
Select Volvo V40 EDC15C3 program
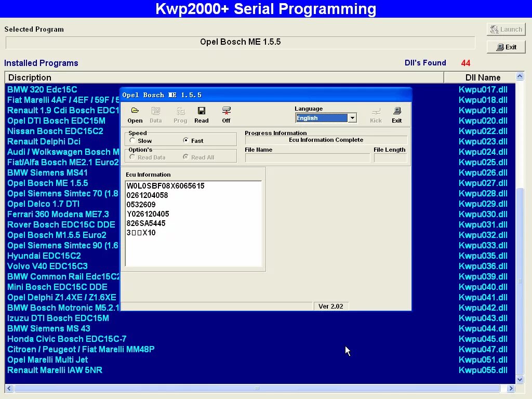pos(47,267)
